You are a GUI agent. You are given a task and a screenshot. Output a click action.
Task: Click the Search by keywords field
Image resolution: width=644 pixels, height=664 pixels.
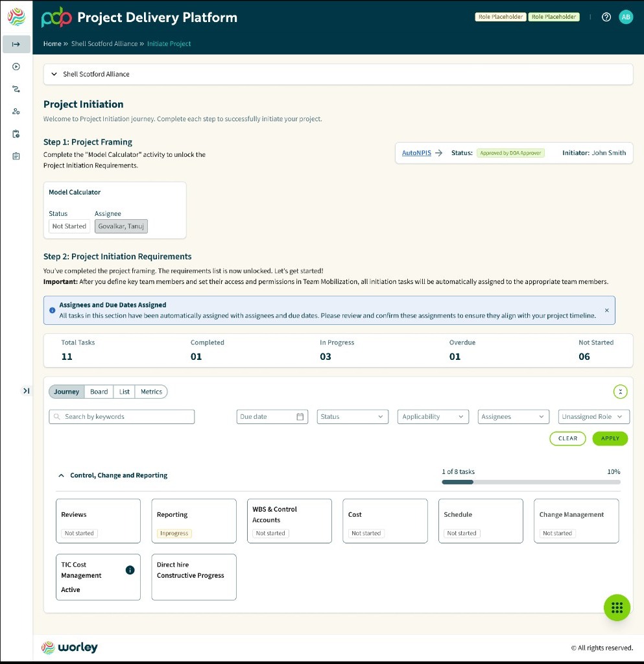[x=121, y=417]
